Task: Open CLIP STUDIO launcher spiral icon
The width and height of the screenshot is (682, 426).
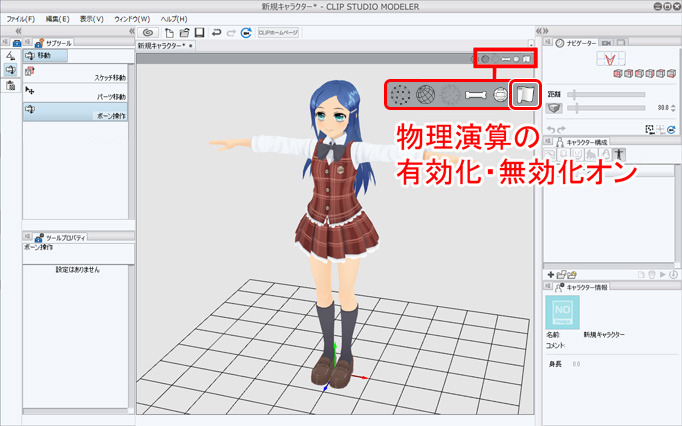Action: coord(148,33)
